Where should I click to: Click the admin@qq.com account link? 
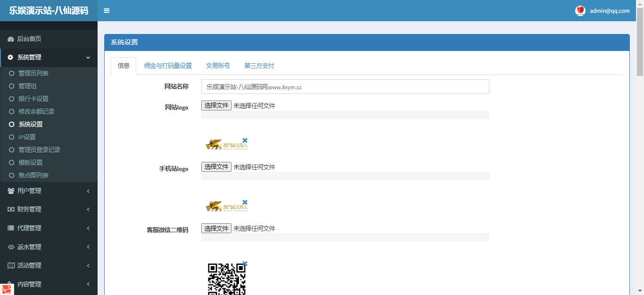tap(610, 11)
